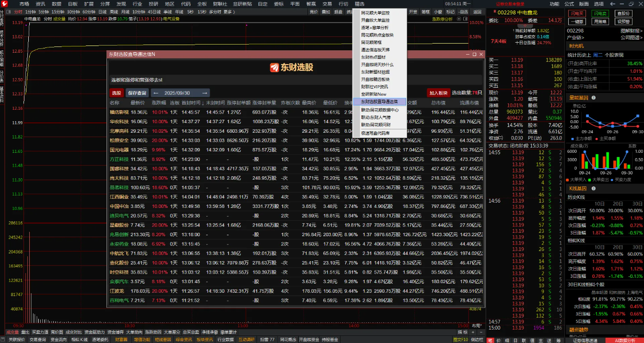The height and width of the screenshot is (343, 644).
Task: Switch to 简框 simplified frame mode
Action: pyautogui.click(x=425, y=12)
